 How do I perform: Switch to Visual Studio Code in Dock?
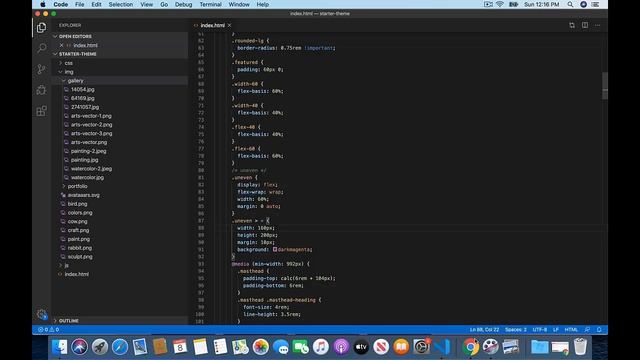(x=442, y=347)
